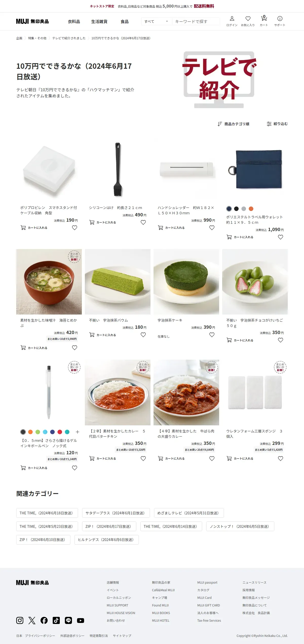This screenshot has width=304, height=644.
Task: Open MUJI YouTube channel icon
Action: tap(81, 620)
